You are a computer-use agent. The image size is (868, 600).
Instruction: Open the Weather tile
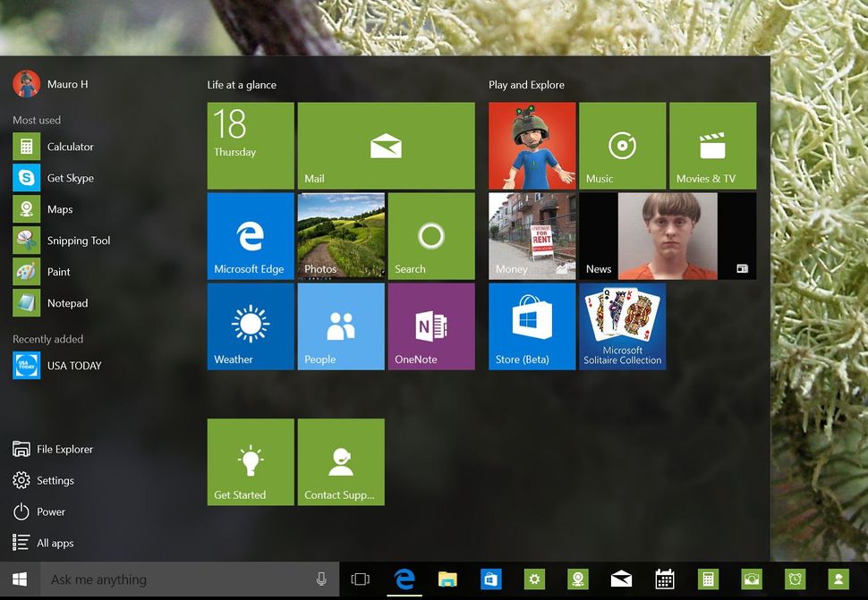(250, 325)
